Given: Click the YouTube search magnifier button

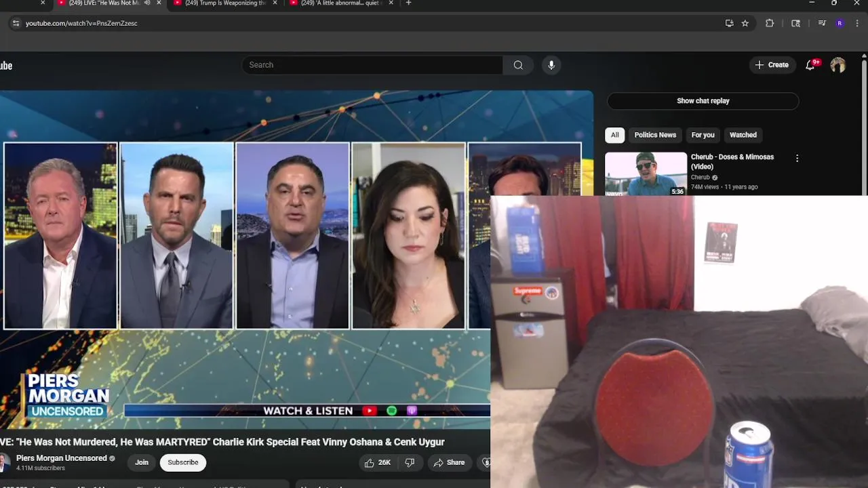Looking at the screenshot, I should coord(518,65).
